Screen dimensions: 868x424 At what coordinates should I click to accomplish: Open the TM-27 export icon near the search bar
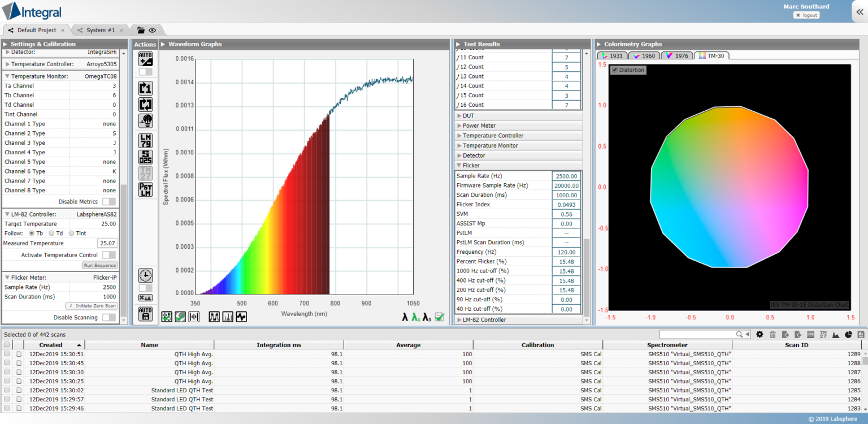[823, 334]
